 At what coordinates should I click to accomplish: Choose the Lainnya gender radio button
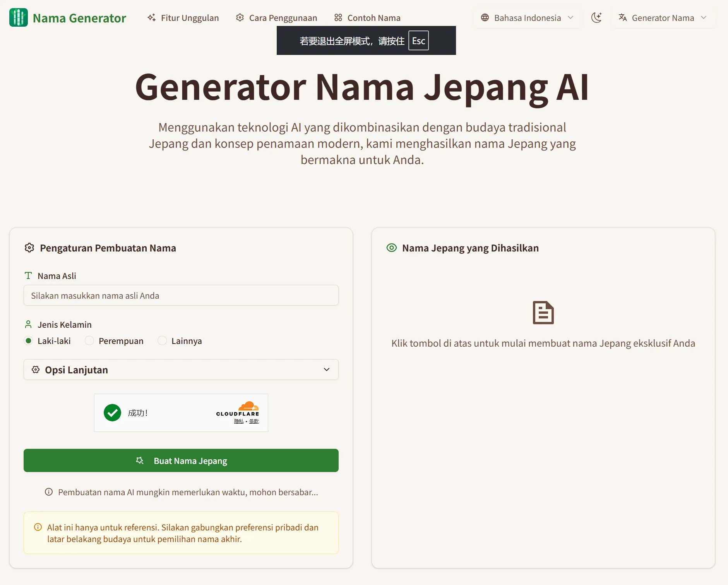tap(162, 341)
